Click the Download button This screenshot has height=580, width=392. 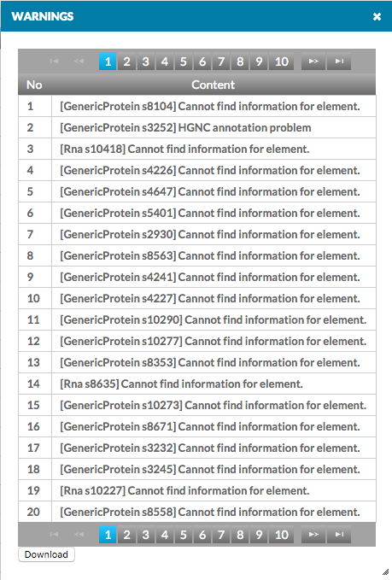coord(46,554)
